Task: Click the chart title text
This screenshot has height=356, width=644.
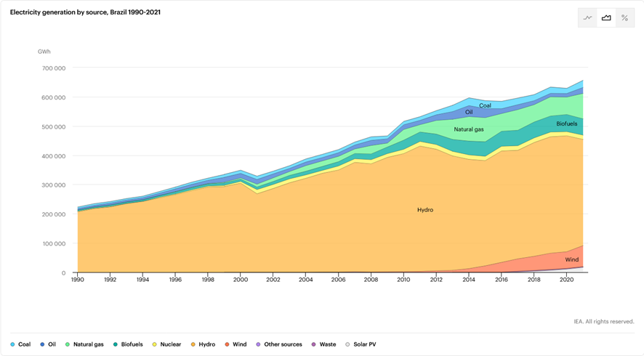Action: point(85,12)
